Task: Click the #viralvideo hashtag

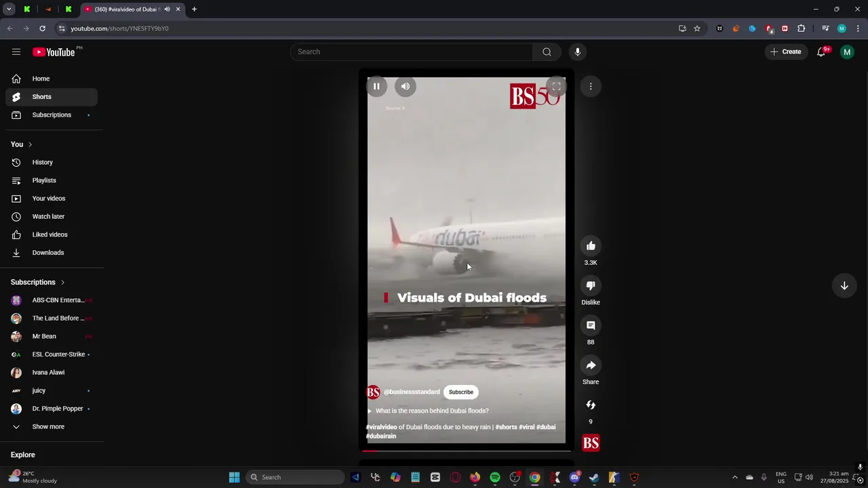Action: tap(381, 427)
